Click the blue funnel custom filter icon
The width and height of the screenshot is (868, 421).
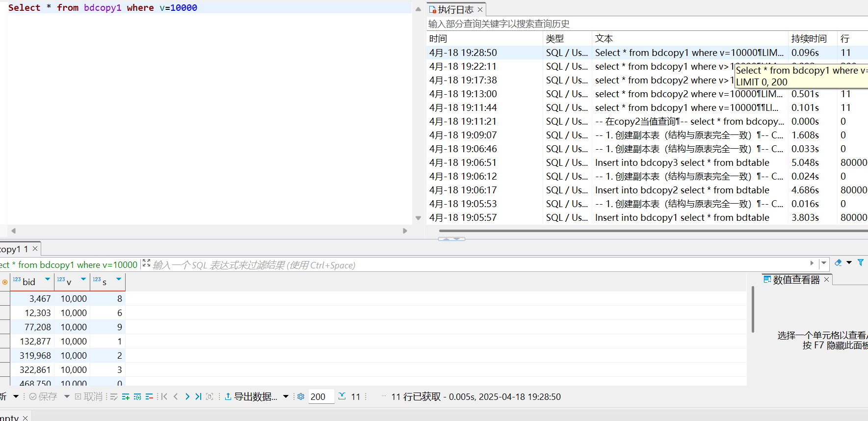tap(861, 263)
